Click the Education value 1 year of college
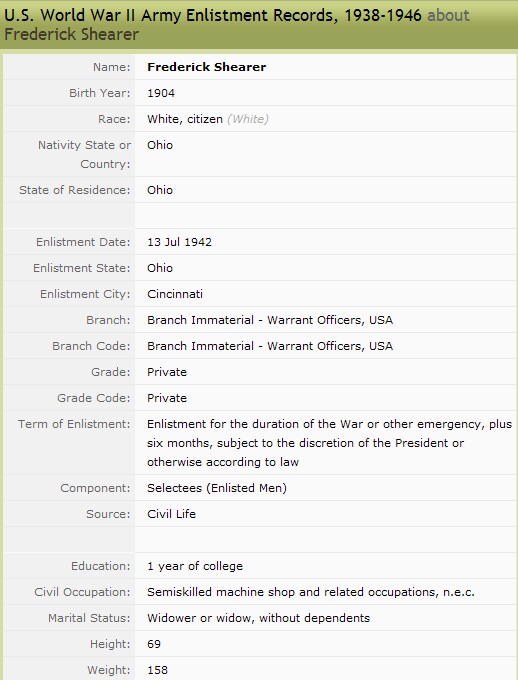Screen dimensions: 518x686 tap(195, 566)
